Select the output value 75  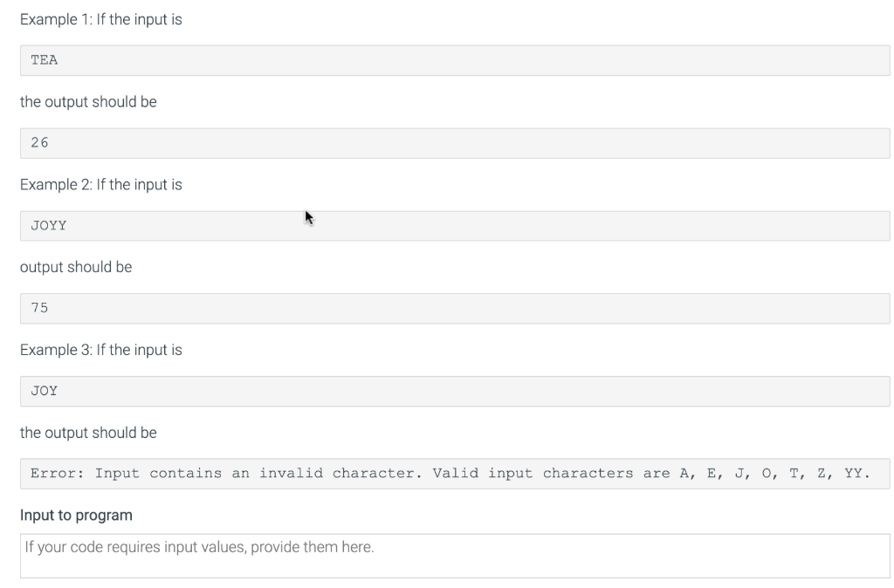tap(39, 308)
